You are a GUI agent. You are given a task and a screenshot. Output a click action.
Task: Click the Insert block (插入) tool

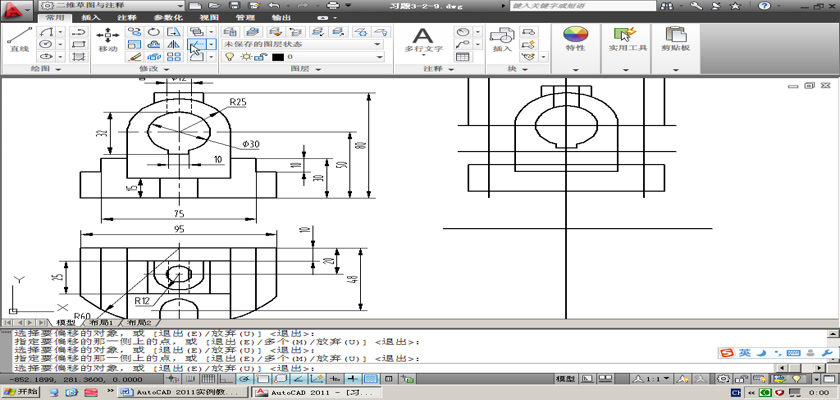(502, 39)
